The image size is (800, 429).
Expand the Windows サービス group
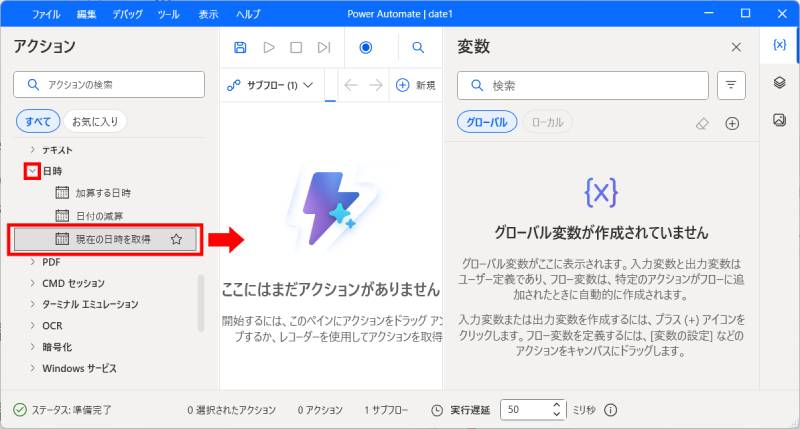(33, 368)
